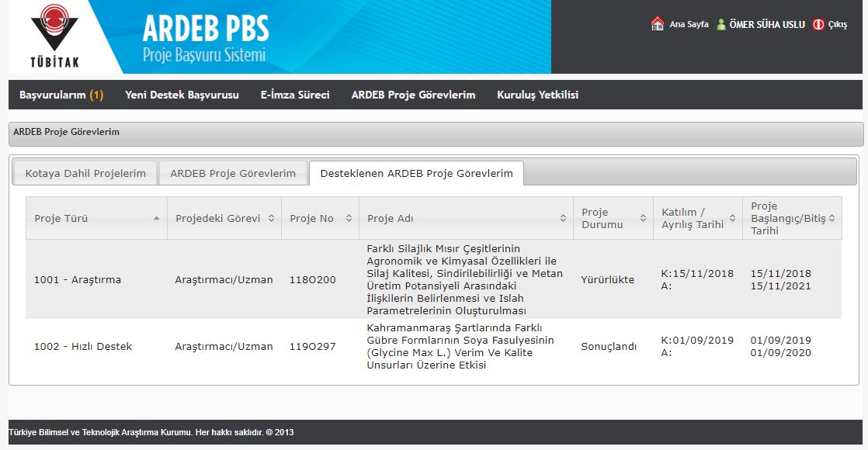The width and height of the screenshot is (868, 450).
Task: Click the user icon beside ÖMER SÜHA USLU
Action: click(x=720, y=24)
